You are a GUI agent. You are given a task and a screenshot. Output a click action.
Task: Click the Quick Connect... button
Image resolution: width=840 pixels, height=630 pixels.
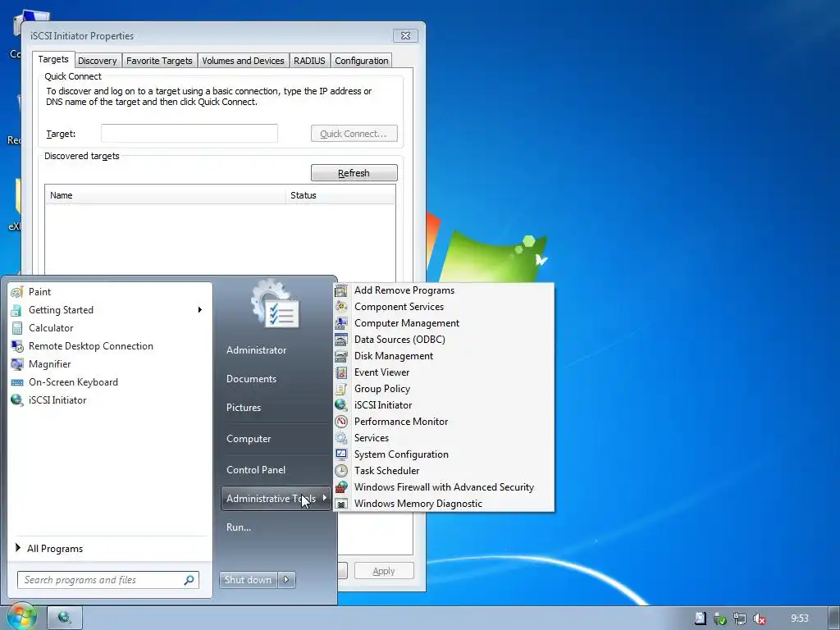coord(354,134)
